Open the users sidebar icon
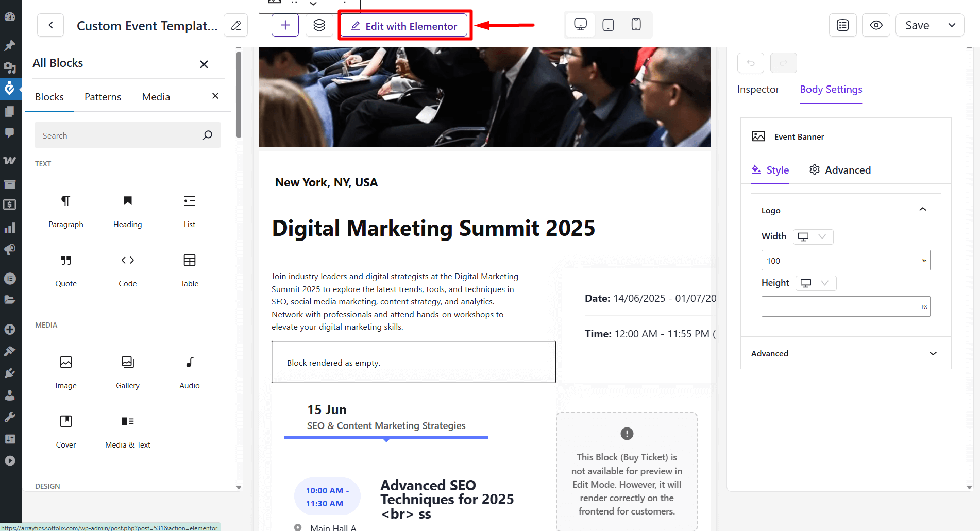 (10, 396)
